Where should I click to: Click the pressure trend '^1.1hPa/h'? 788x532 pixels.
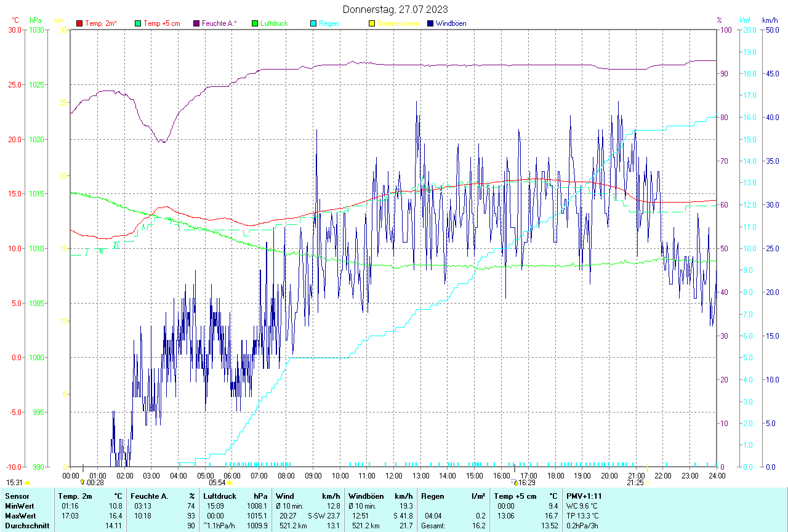220,526
